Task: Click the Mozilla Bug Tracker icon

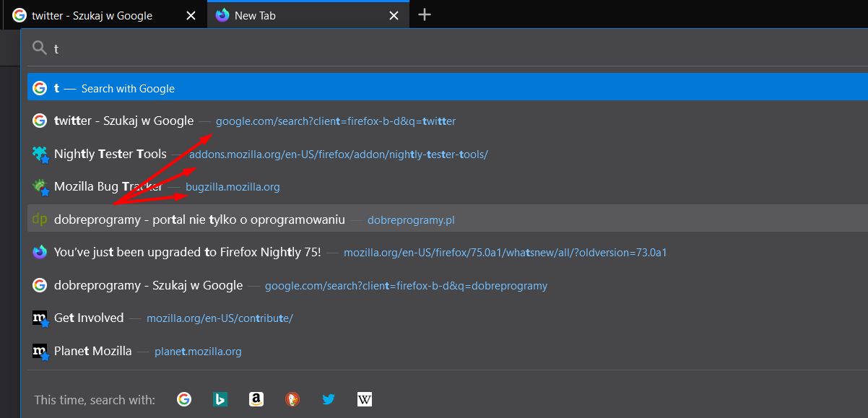Action: click(40, 186)
